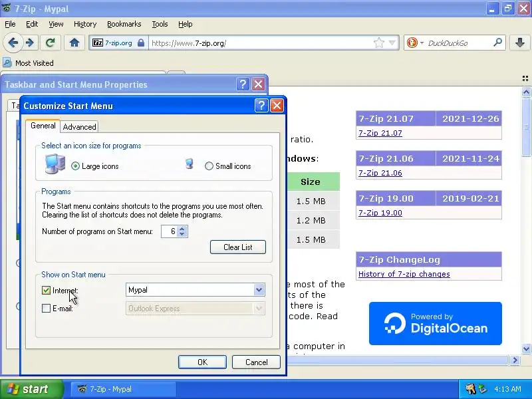Open the Bookmarks menu
This screenshot has height=399, width=532.
(124, 24)
